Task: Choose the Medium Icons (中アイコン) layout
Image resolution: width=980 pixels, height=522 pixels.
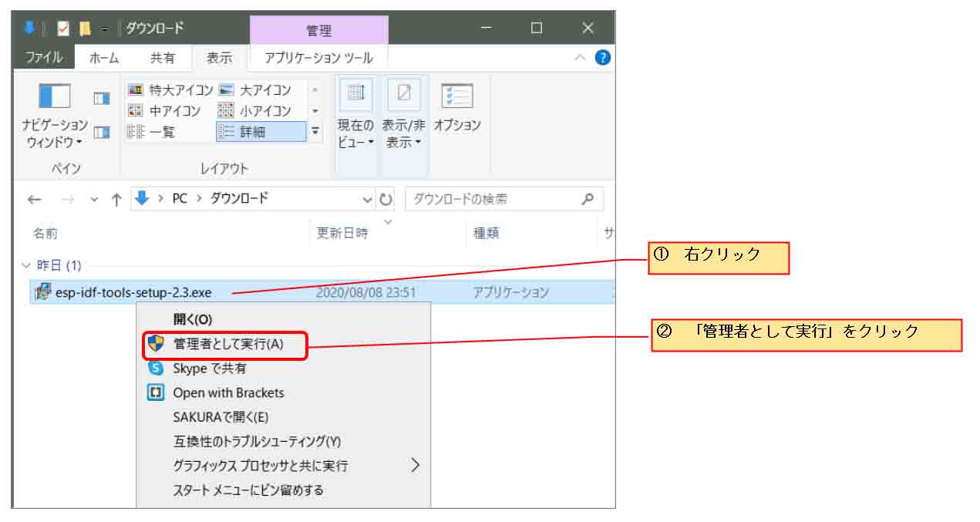Action: 165,111
